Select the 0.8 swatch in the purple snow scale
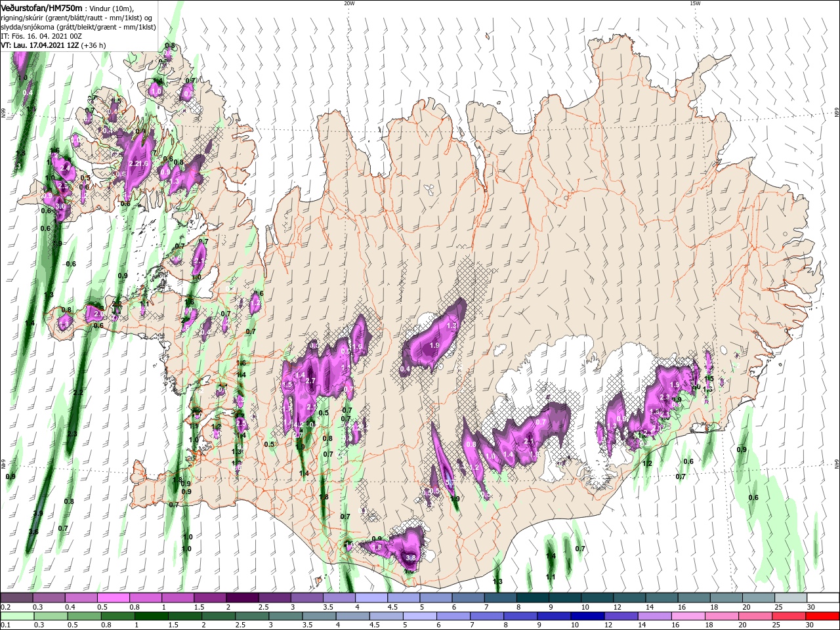The width and height of the screenshot is (840, 630). click(x=146, y=598)
